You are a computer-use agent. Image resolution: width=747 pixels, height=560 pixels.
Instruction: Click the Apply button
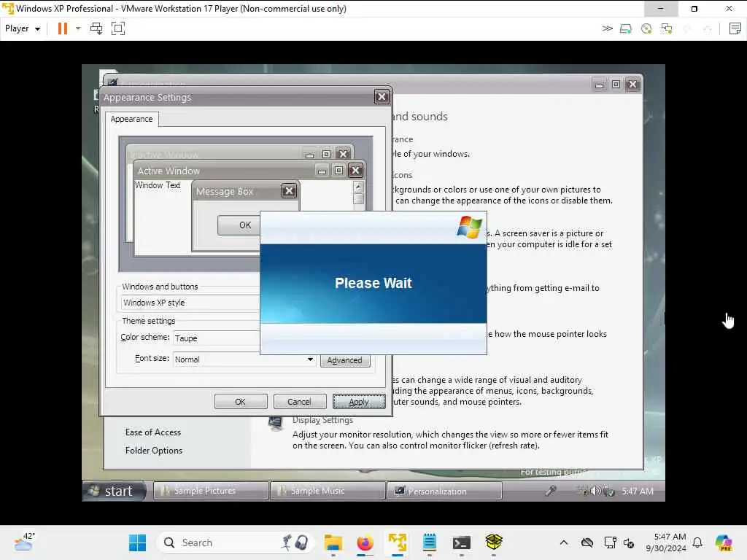coord(359,402)
